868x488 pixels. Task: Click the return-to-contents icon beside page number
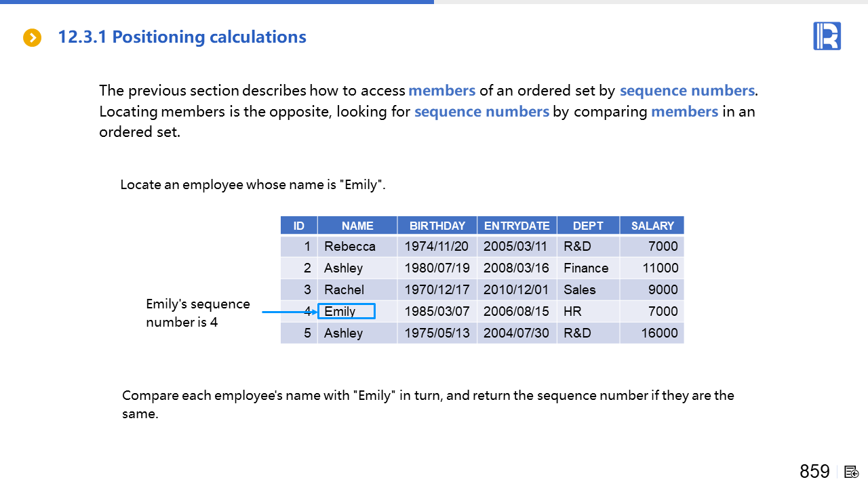point(852,472)
